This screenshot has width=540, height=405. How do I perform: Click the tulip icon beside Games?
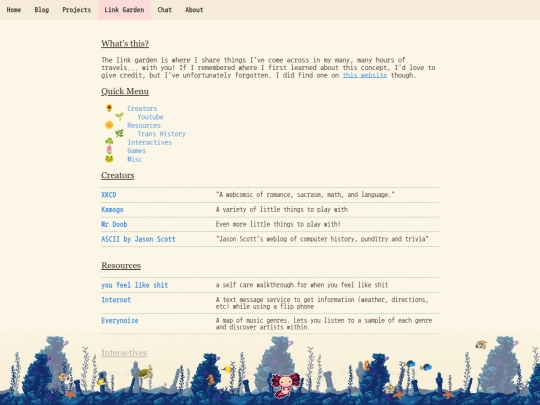109,150
